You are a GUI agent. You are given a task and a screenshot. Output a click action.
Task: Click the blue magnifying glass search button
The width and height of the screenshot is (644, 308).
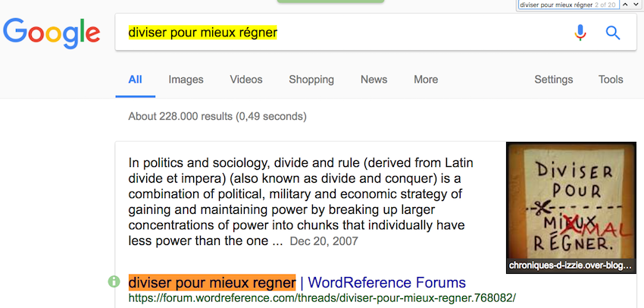click(x=613, y=33)
